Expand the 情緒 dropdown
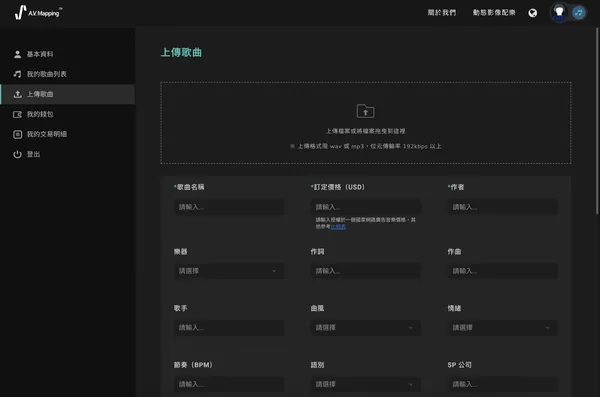Screen dimensions: 600x397 502,328
